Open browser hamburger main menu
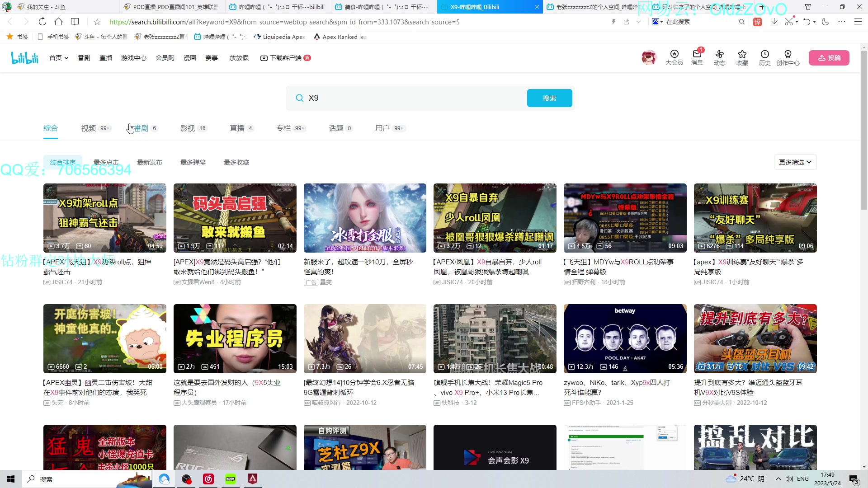The width and height of the screenshot is (868, 488). [858, 22]
